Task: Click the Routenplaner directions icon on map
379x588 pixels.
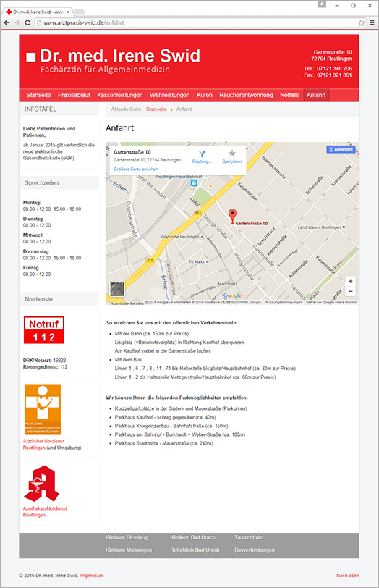Action: point(203,154)
